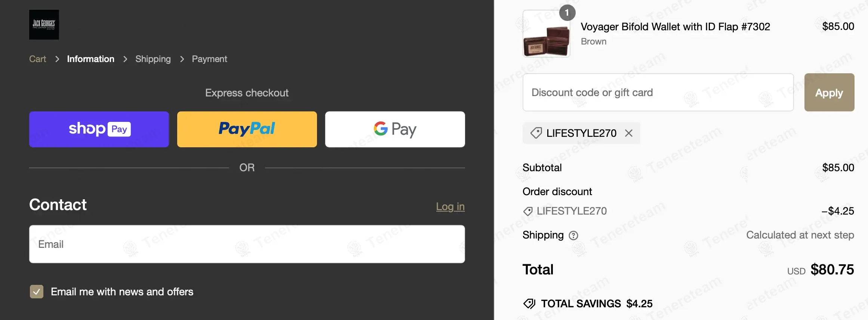Image resolution: width=868 pixels, height=320 pixels.
Task: Click the Total Savings tag icon
Action: click(x=529, y=304)
